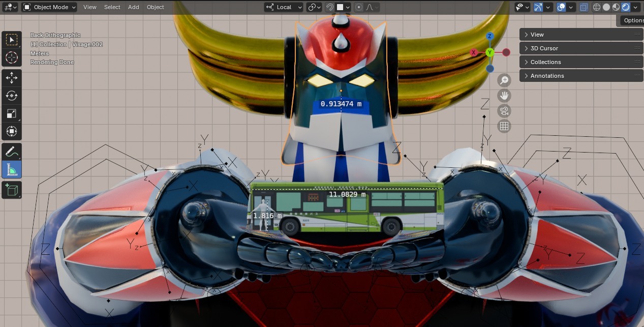Screen dimensions: 644x327
Task: Toggle proportional editing circle icon
Action: pyautogui.click(x=359, y=7)
